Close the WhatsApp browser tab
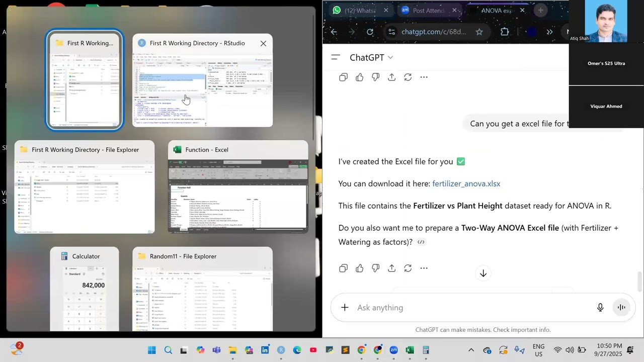 click(x=386, y=10)
